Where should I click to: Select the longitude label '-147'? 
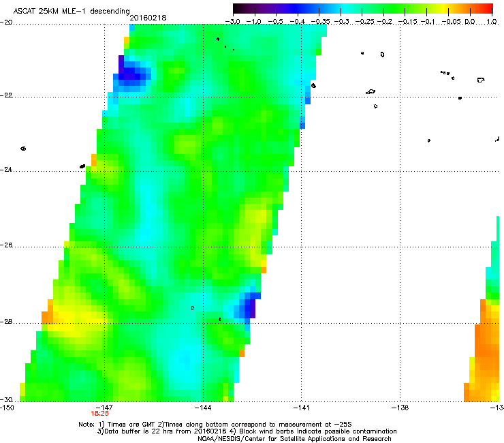point(104,408)
